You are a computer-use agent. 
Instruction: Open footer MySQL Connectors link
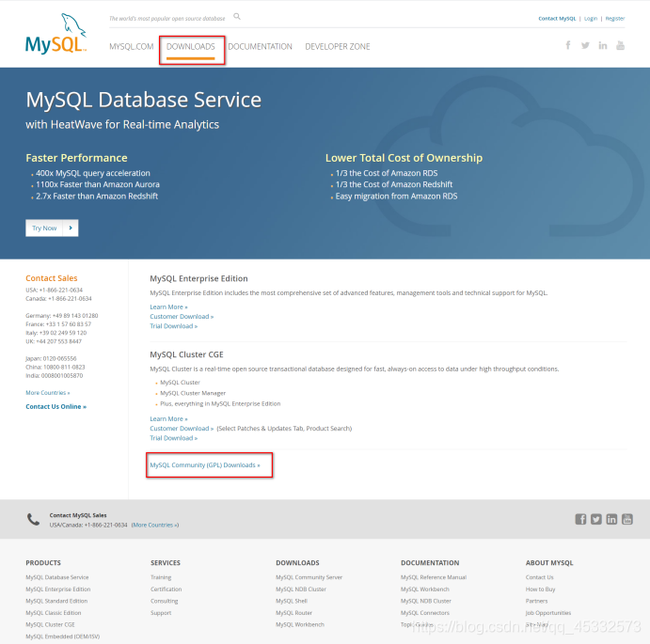[425, 612]
